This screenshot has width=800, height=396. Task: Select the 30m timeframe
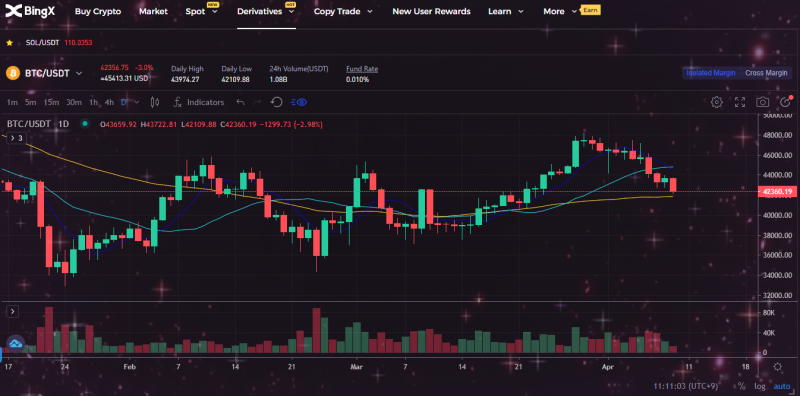pos(74,102)
